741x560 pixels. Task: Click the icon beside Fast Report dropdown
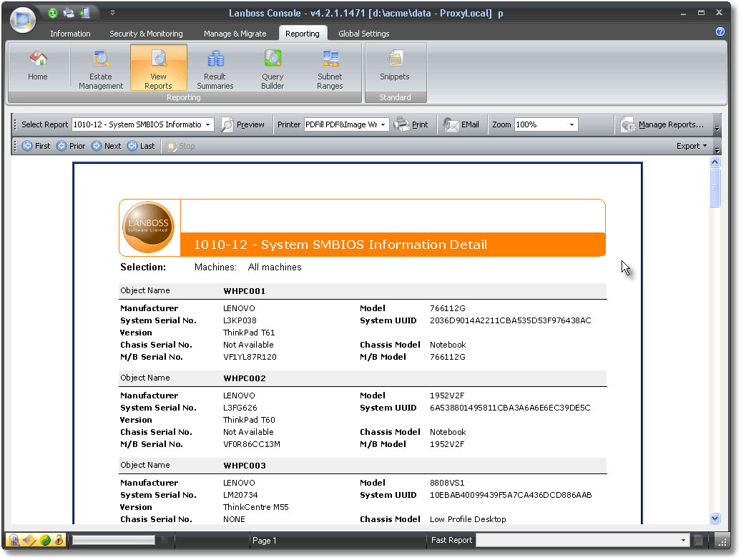[x=698, y=540]
